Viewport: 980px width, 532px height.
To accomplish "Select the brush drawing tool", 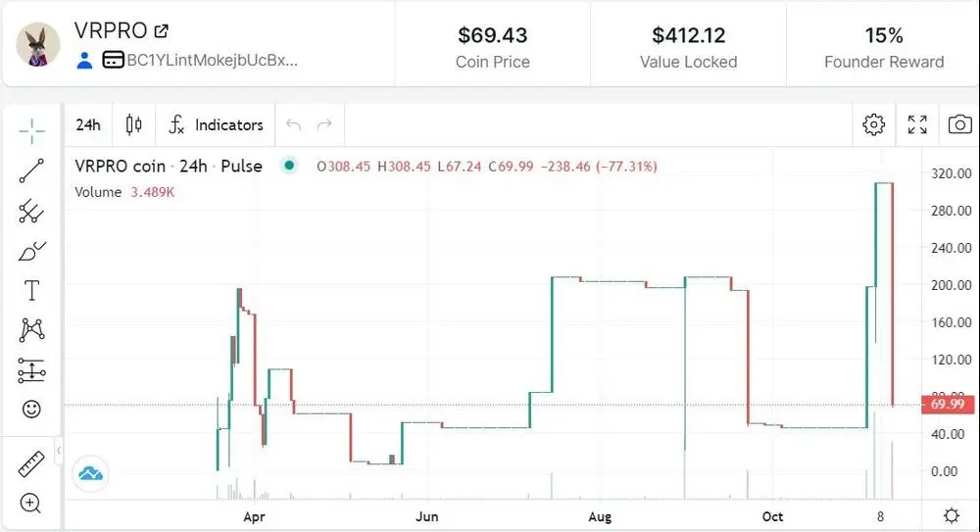I will 31,251.
